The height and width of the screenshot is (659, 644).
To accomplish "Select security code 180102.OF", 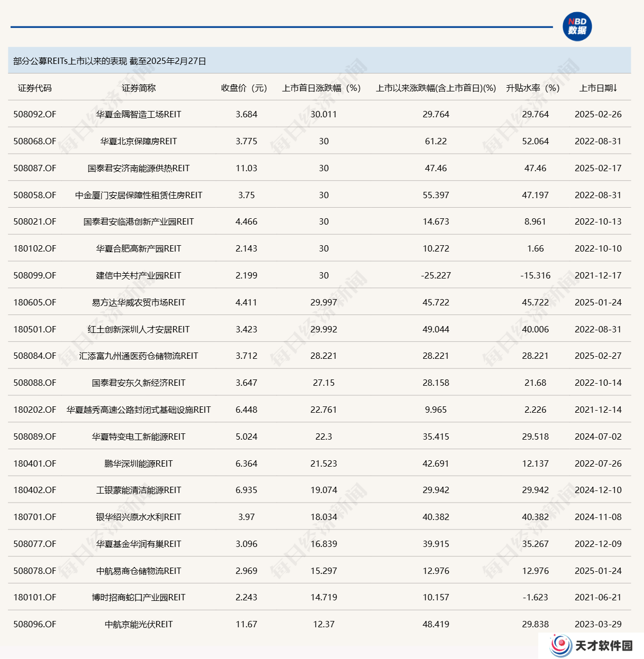I will point(35,249).
